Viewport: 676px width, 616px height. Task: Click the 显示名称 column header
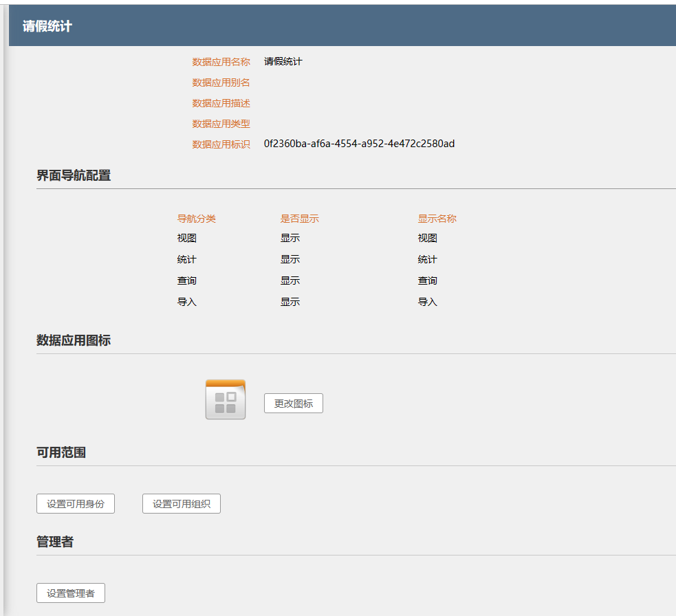click(437, 219)
